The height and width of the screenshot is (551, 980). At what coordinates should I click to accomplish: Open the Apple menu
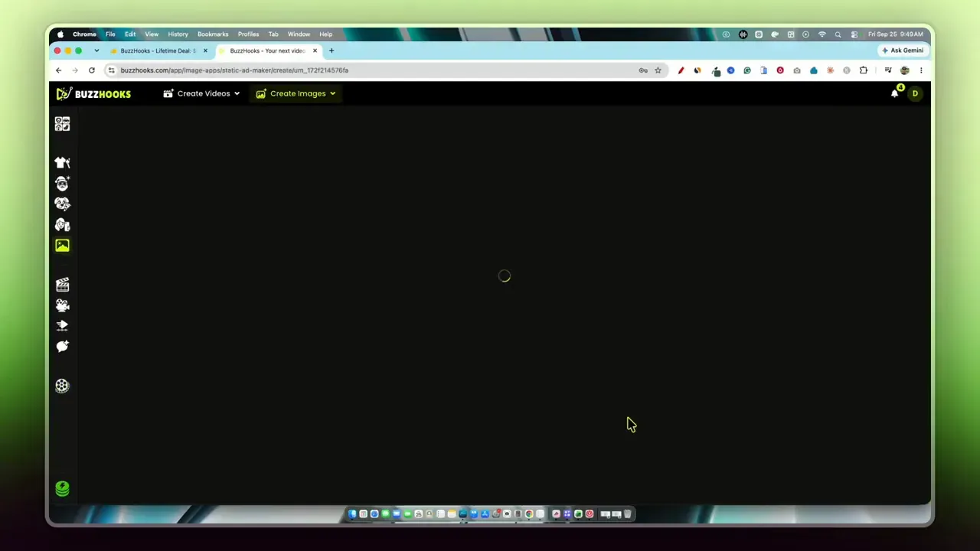[60, 34]
